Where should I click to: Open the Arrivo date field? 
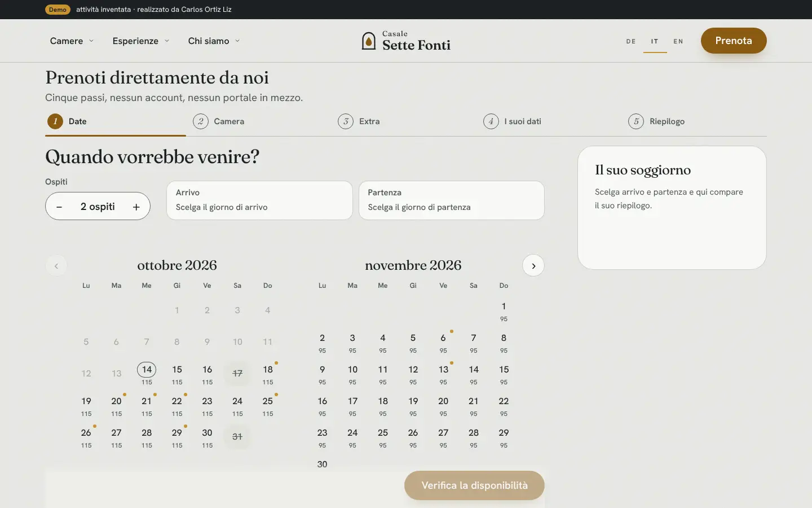tap(259, 200)
